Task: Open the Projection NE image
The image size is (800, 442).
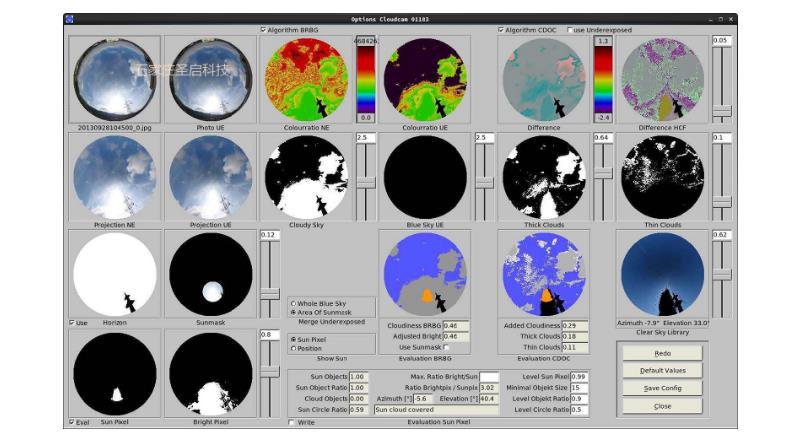Action: click(x=115, y=177)
